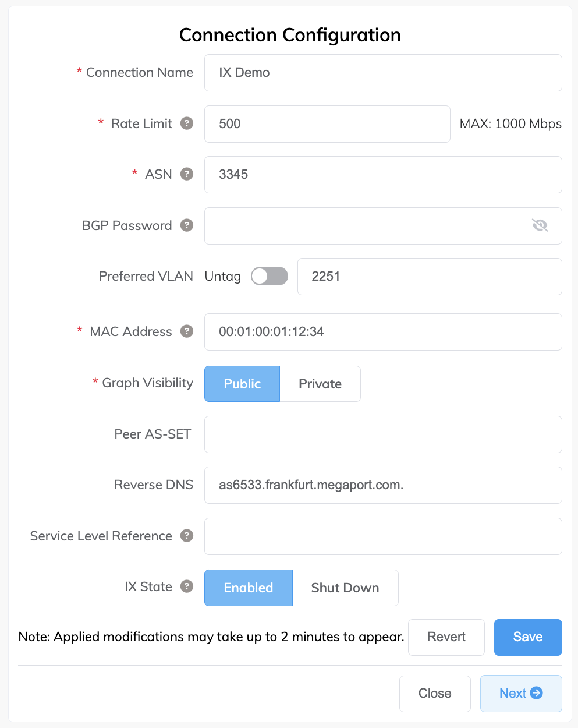
Task: Click the Service Level Reference help icon
Action: (x=186, y=536)
